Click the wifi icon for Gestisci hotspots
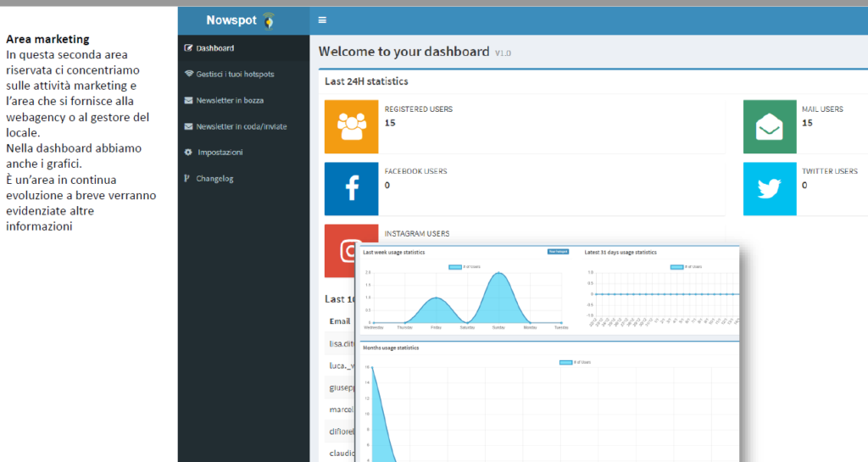This screenshot has width=868, height=462. pos(188,75)
